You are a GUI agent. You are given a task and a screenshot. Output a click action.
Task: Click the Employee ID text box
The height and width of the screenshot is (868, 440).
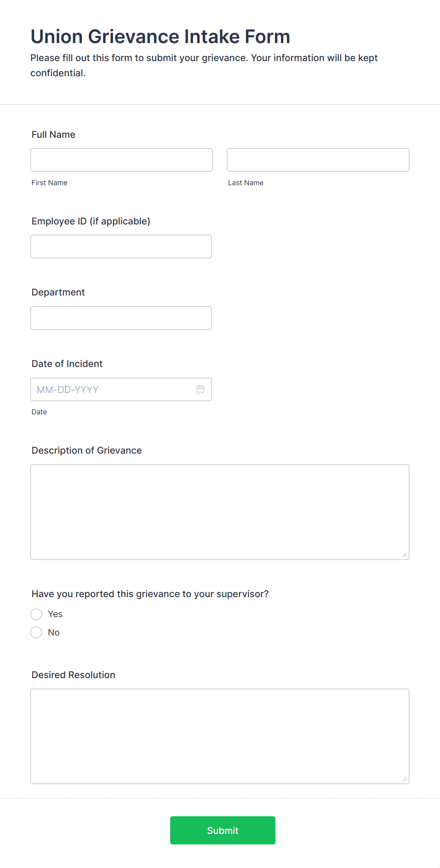121,246
